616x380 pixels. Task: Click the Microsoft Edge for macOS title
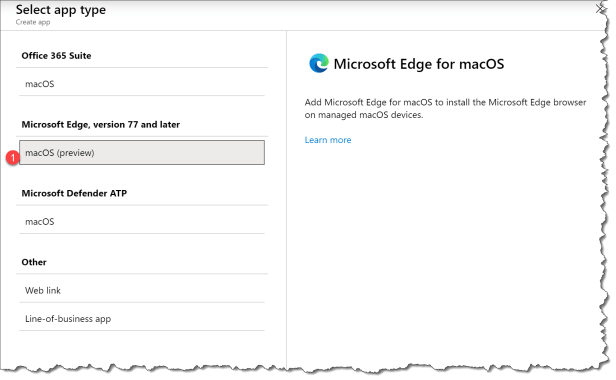(x=419, y=64)
